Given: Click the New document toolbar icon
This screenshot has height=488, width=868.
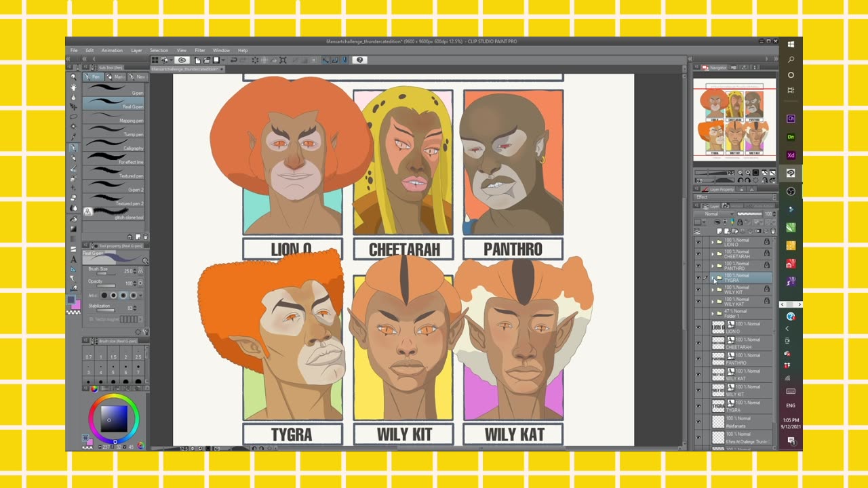Looking at the screenshot, I should point(197,60).
